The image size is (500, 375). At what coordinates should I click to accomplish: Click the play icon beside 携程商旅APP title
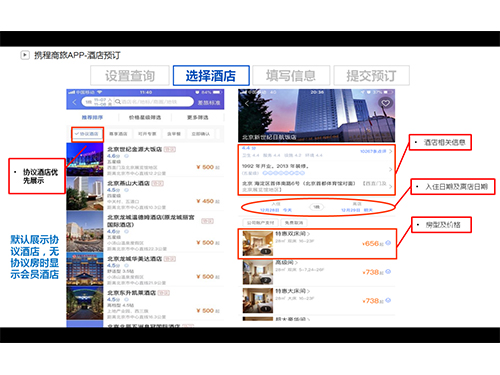click(25, 55)
